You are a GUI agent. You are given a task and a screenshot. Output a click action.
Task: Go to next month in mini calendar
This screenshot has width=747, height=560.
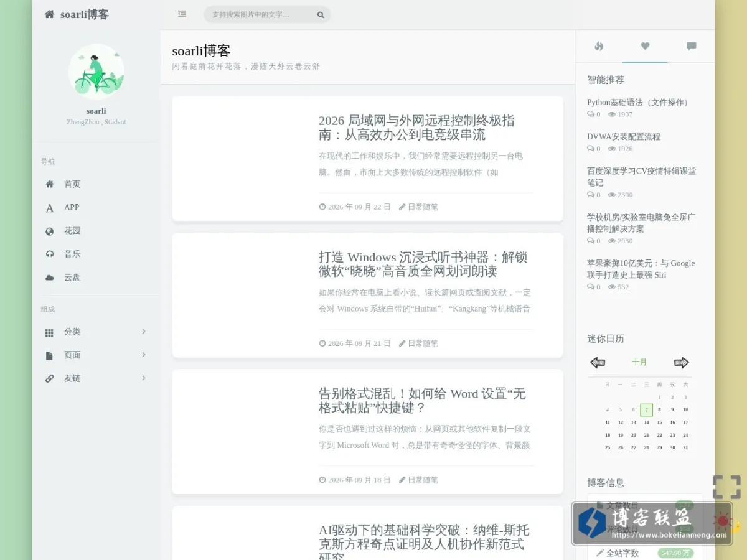click(x=682, y=362)
